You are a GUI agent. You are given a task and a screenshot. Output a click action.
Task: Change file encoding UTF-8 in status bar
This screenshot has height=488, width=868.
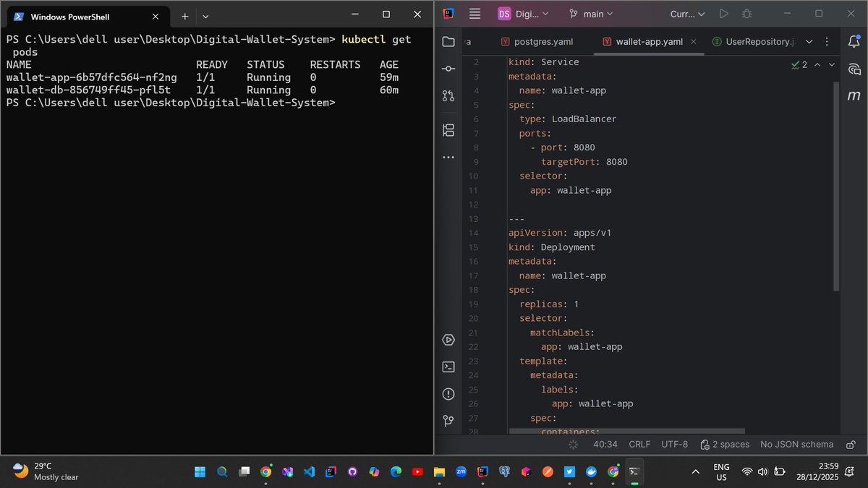click(x=674, y=445)
